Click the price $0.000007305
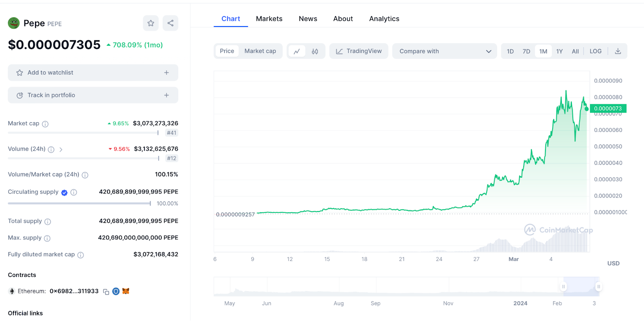Image resolution: width=644 pixels, height=321 pixels. coord(54,45)
